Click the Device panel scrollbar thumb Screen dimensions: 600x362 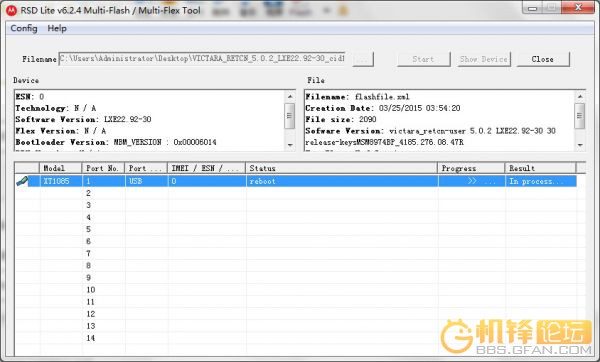(x=290, y=116)
